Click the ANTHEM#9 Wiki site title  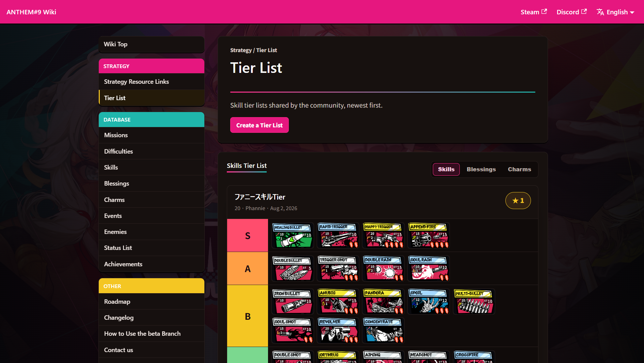31,12
